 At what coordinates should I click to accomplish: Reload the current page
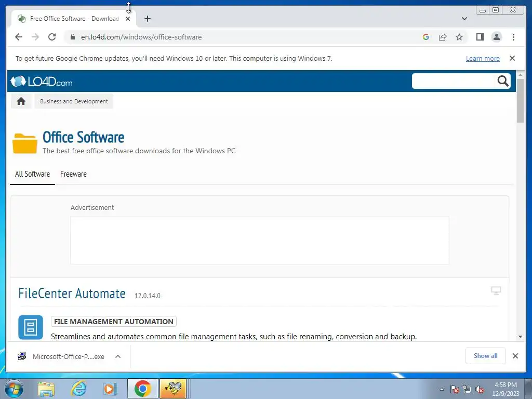point(52,37)
